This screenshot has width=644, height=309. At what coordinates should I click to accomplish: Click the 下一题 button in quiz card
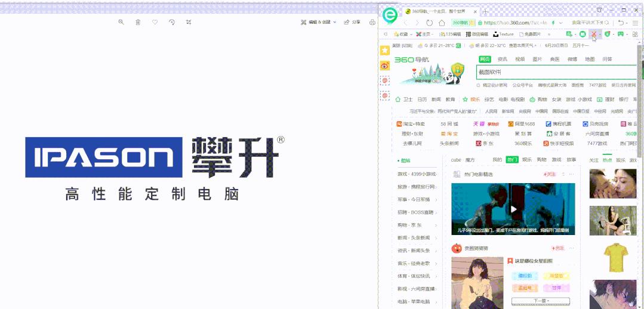coord(541,301)
